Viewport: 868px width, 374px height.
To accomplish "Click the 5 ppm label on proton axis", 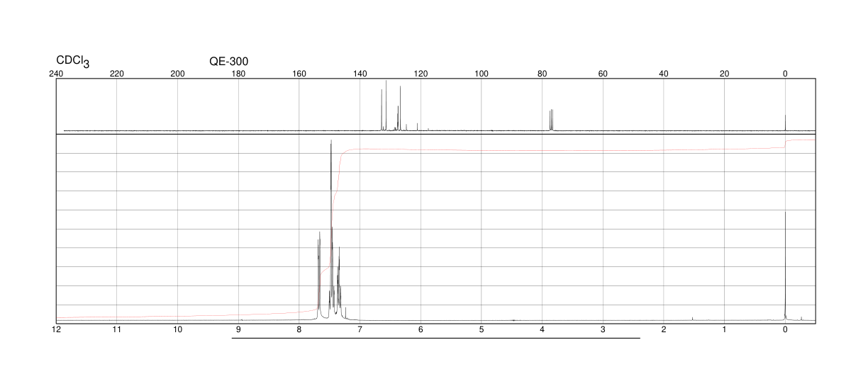I will pyautogui.click(x=482, y=329).
